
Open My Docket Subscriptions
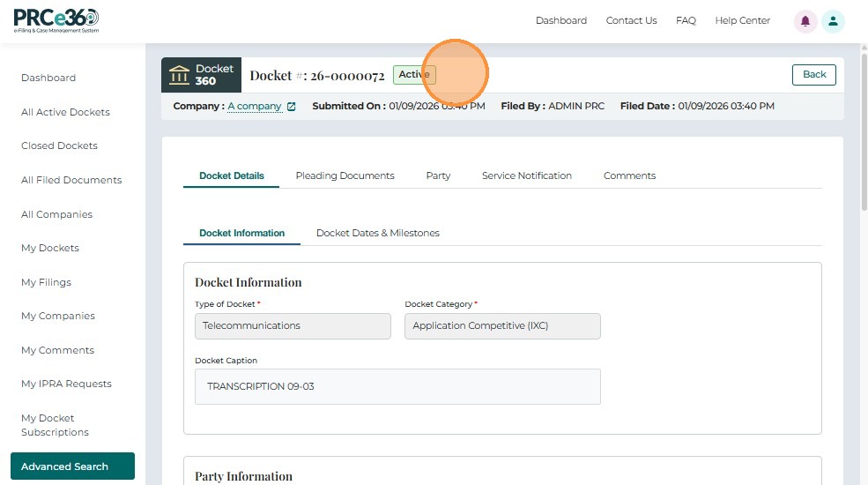coord(55,425)
